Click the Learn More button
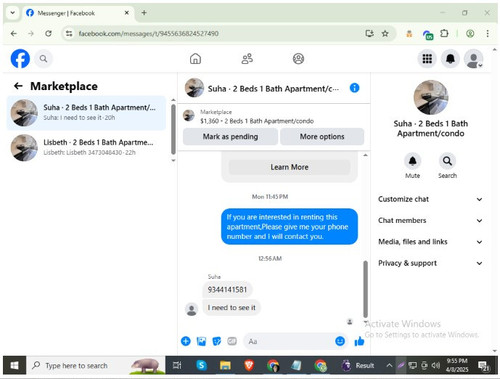 click(x=289, y=167)
